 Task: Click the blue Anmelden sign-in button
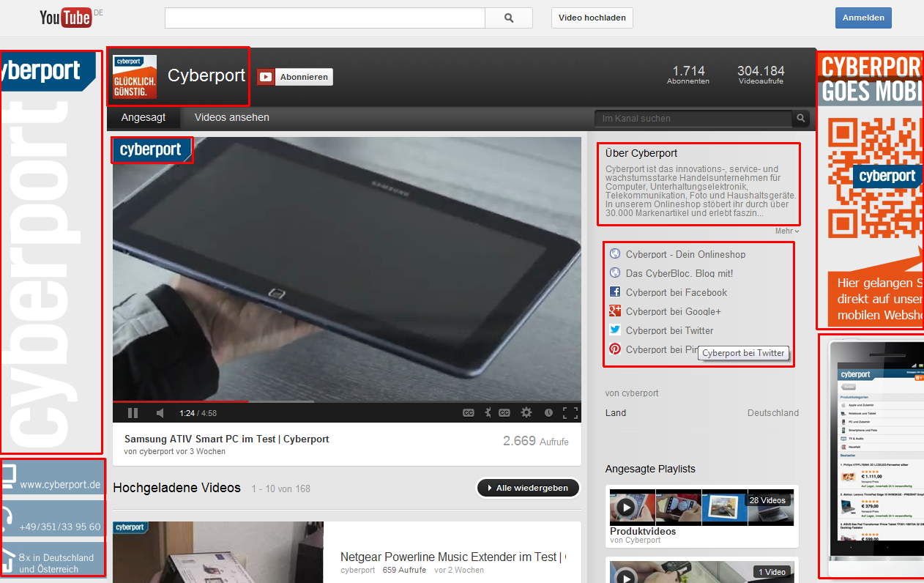click(863, 18)
